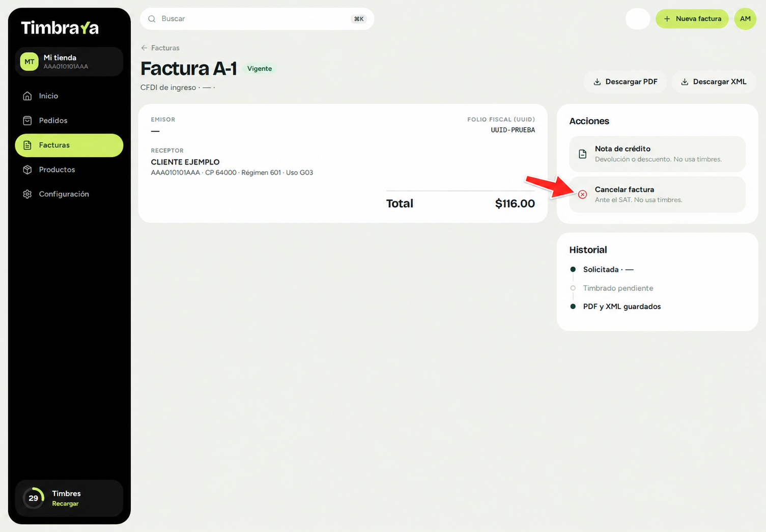This screenshot has width=766, height=532.
Task: Select the UUID-PRUEBA folio text
Action: coord(513,130)
